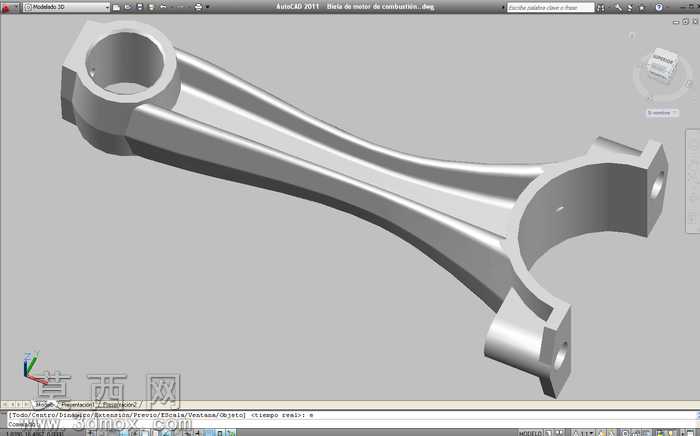The image size is (700, 436).
Task: Click the Save icon in quick access toolbar
Action: click(140, 7)
